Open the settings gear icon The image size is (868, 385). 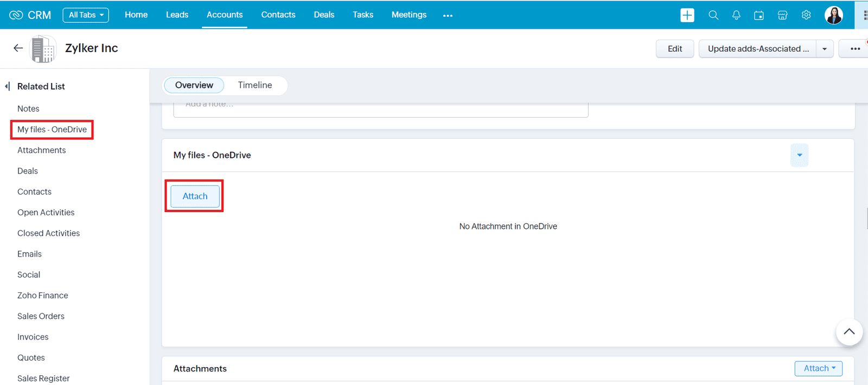806,15
